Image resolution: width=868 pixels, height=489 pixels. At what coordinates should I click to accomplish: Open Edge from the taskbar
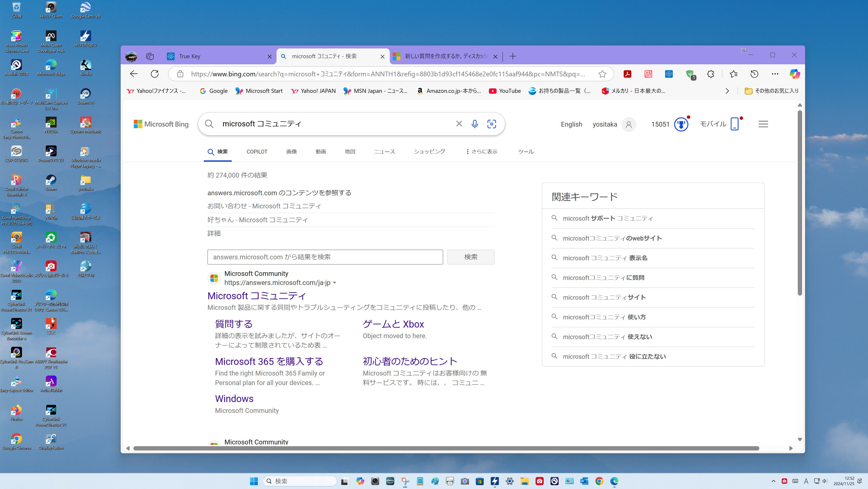[x=615, y=481]
